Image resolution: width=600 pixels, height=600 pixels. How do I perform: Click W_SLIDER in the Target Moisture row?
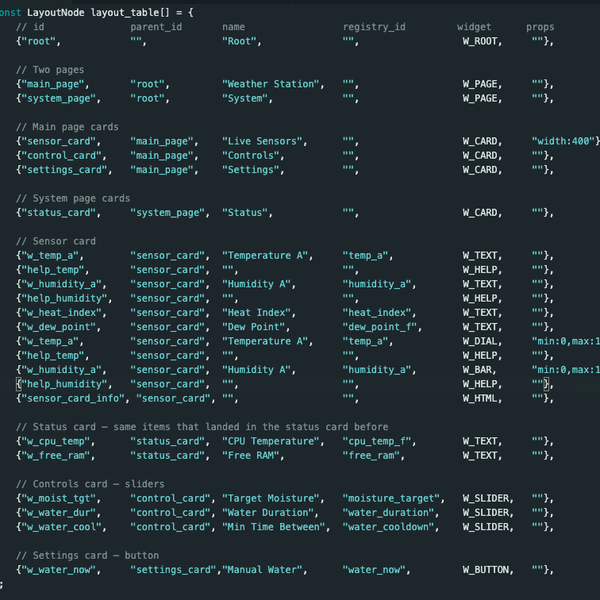click(486, 499)
